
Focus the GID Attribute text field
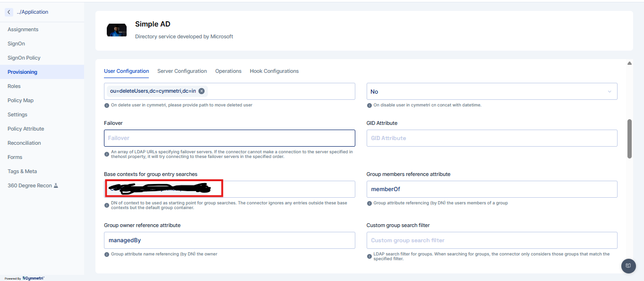pos(491,138)
